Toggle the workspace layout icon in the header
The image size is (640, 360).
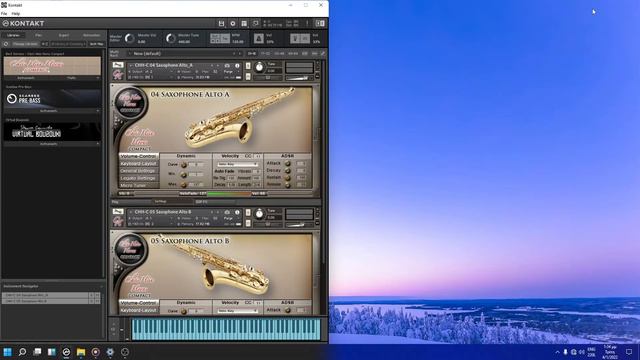point(244,24)
